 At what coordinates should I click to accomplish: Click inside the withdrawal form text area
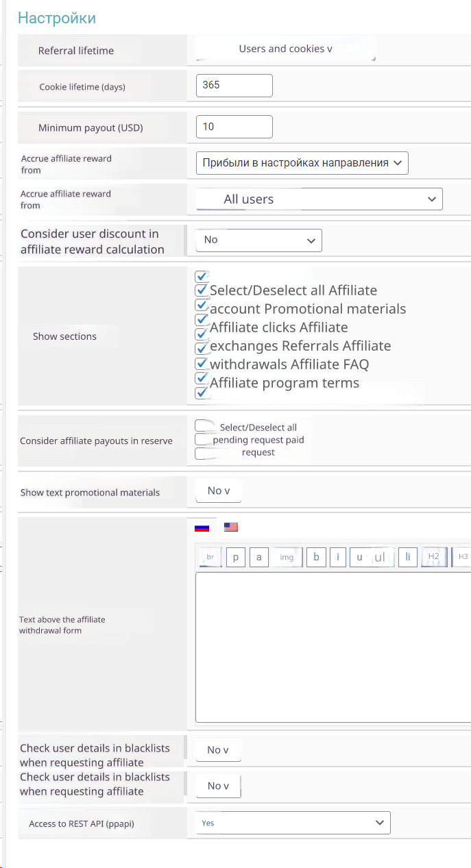pyautogui.click(x=333, y=647)
